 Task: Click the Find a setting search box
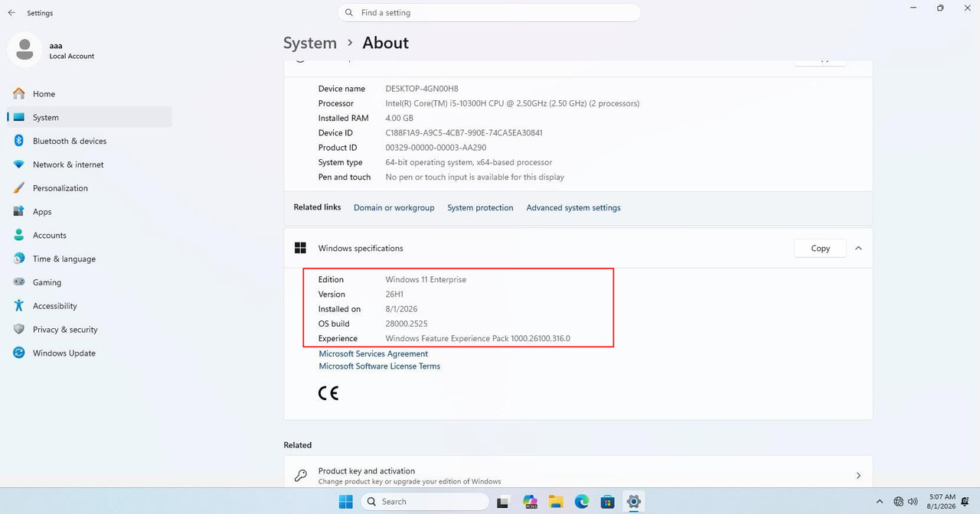pos(489,13)
